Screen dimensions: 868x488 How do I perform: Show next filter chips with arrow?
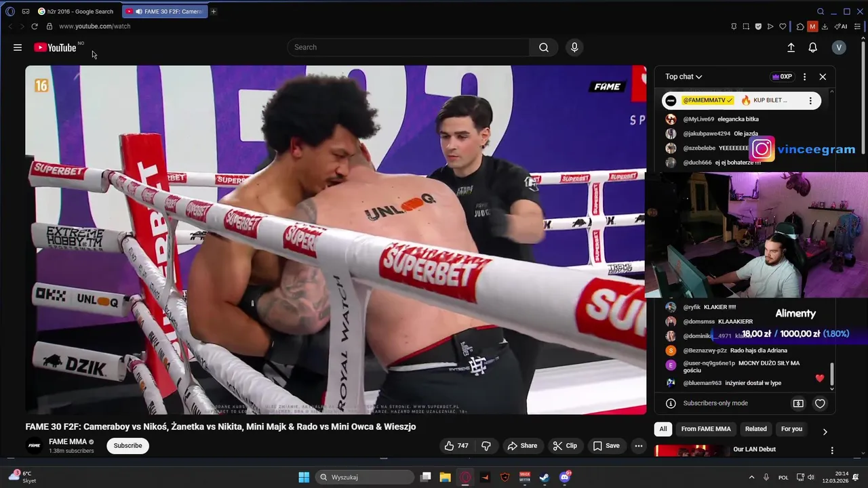coord(825,431)
